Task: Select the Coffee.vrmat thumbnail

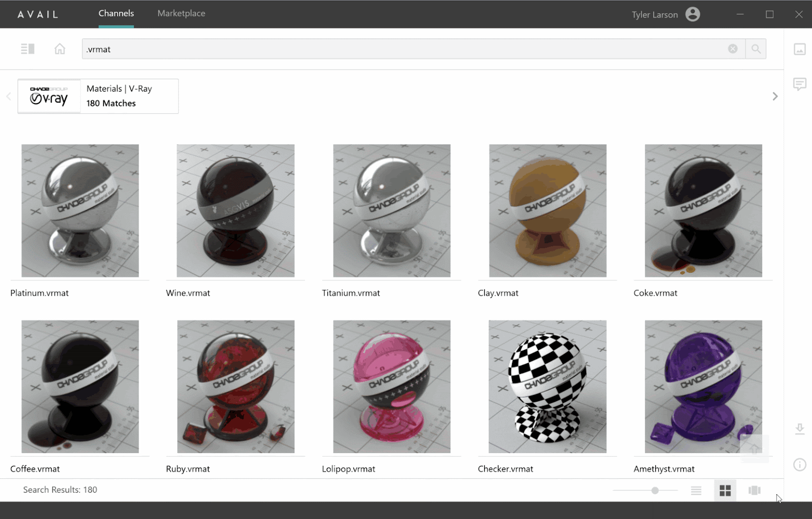Action: 80,386
